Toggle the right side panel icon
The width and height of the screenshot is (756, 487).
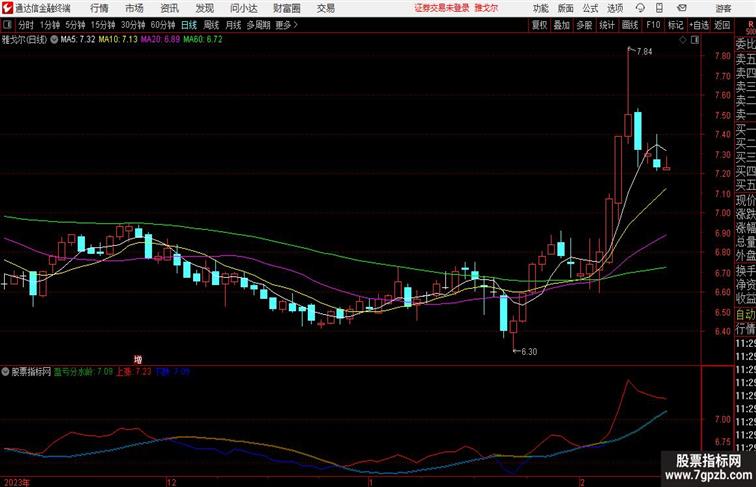click(695, 40)
